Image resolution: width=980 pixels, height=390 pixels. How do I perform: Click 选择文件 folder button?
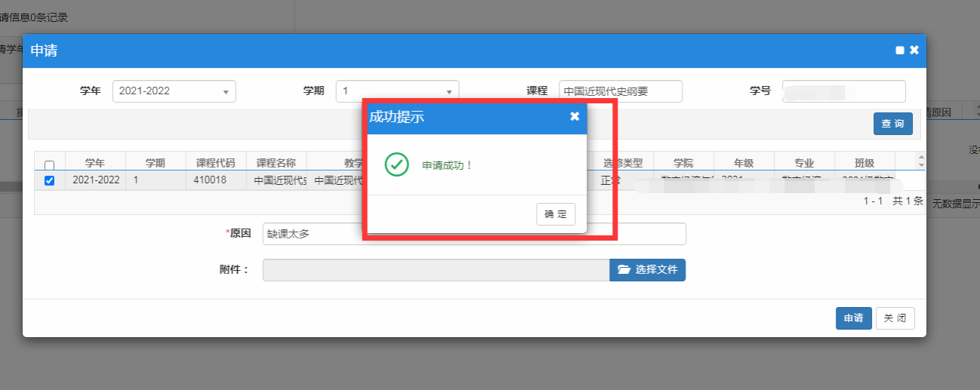coord(647,270)
